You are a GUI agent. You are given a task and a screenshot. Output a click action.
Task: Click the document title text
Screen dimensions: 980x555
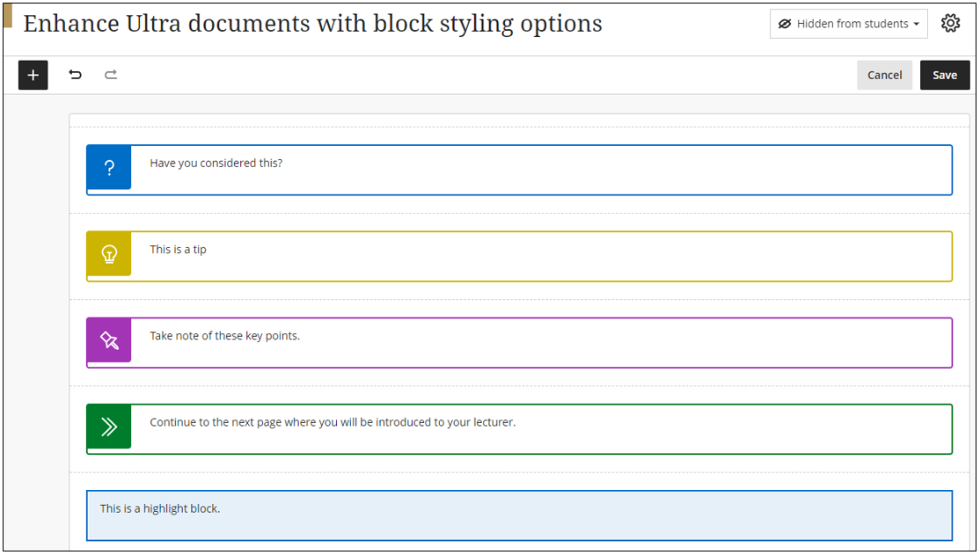pyautogui.click(x=312, y=24)
